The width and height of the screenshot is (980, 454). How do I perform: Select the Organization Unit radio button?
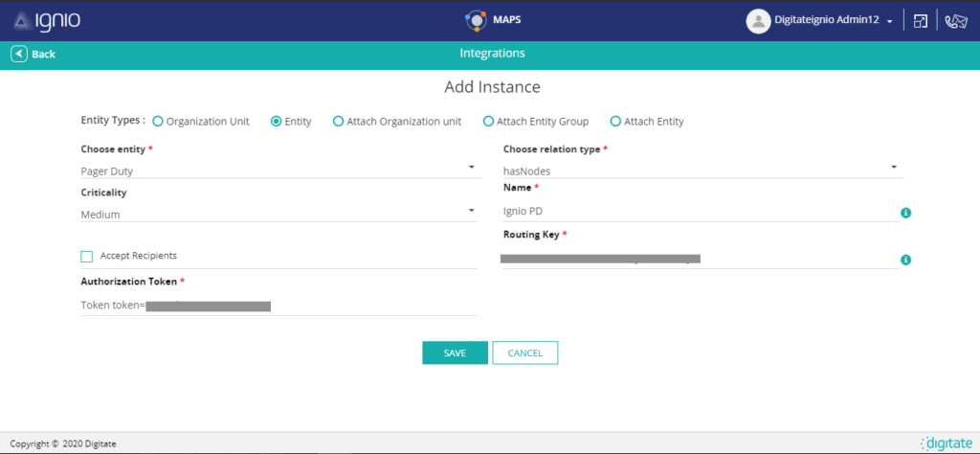click(158, 122)
